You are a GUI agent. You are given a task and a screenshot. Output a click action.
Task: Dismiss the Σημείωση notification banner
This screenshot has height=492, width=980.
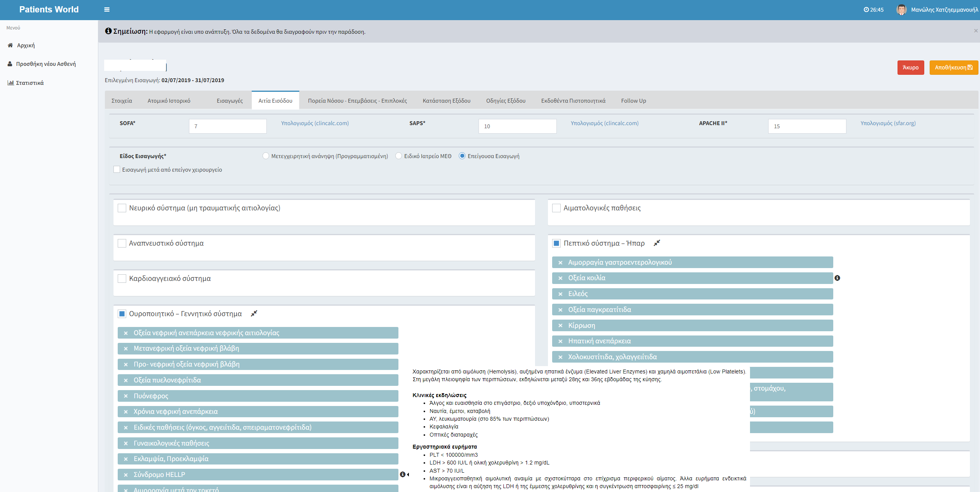975,31
